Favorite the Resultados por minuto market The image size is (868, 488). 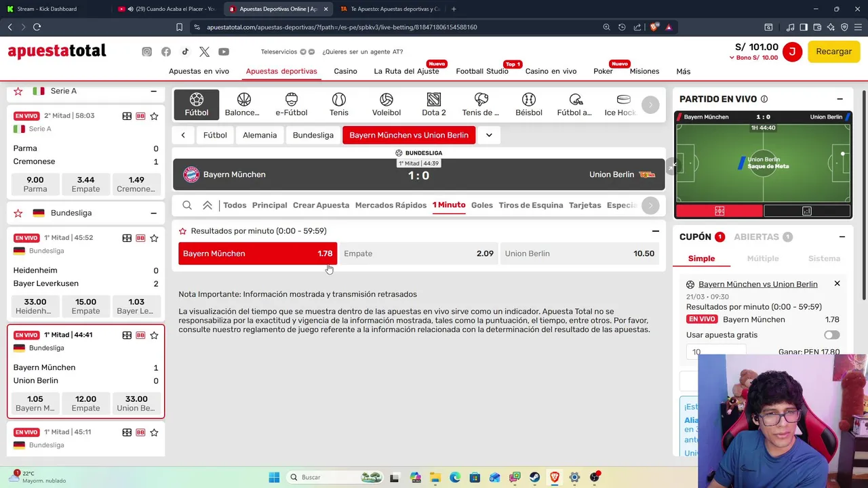click(182, 231)
